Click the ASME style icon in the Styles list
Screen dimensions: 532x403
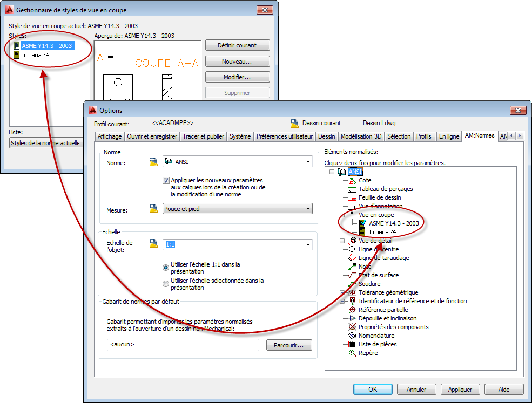coord(16,46)
